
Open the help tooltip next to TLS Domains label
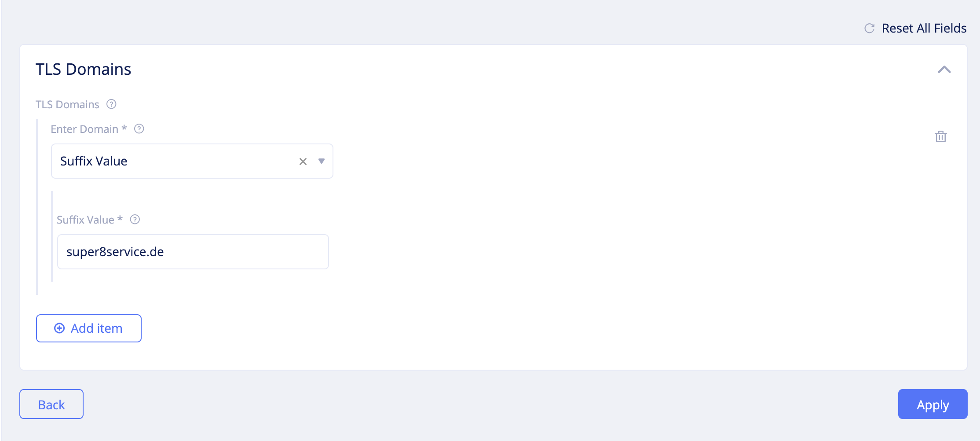point(111,104)
